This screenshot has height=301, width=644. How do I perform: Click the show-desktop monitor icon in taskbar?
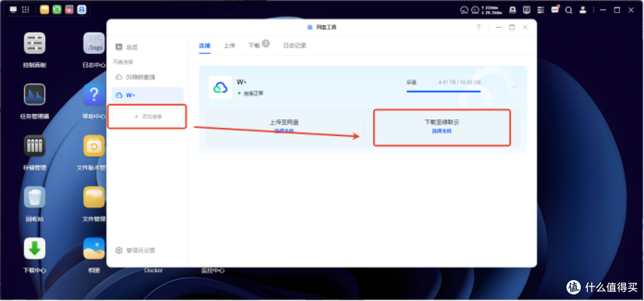[13, 10]
